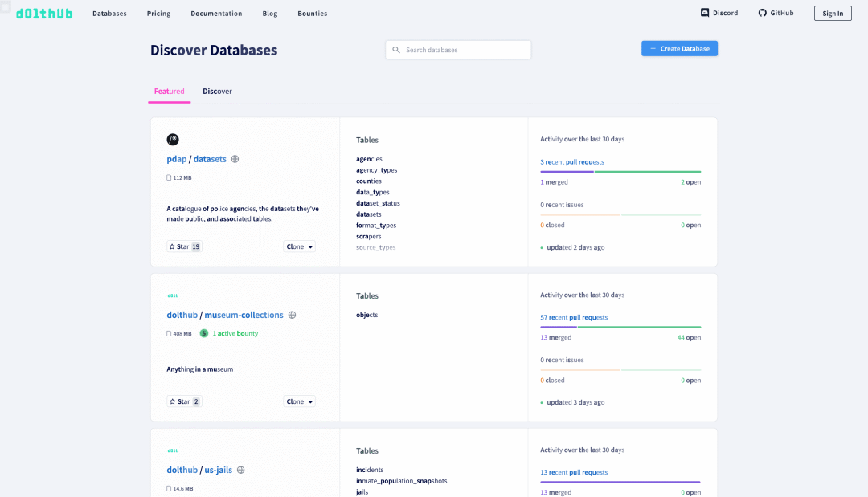868x497 pixels.
Task: Click globe icon beside museum-collections
Action: (x=293, y=315)
